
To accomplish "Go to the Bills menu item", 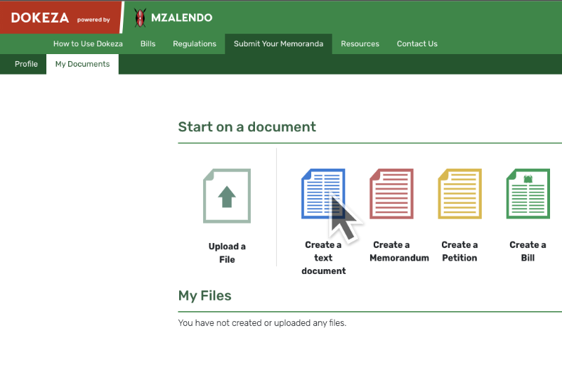I will (x=148, y=44).
